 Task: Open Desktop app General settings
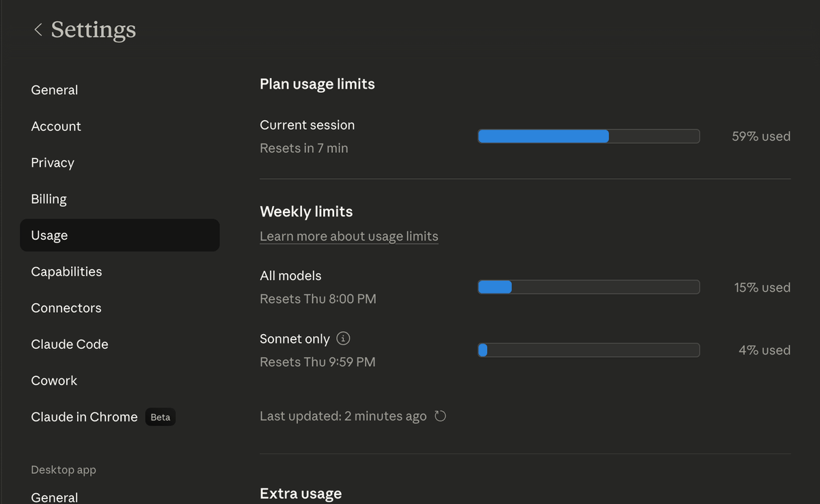point(120,497)
